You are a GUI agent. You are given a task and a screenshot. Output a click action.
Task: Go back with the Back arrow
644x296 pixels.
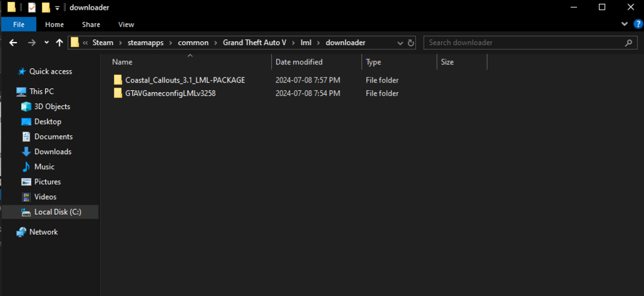[x=13, y=43]
